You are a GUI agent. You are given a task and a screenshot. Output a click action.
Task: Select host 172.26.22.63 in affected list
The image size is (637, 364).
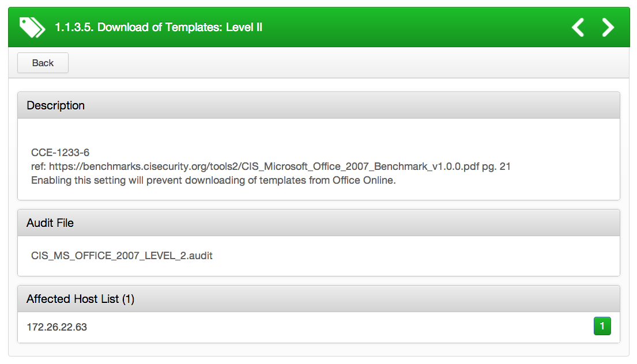pyautogui.click(x=318, y=327)
